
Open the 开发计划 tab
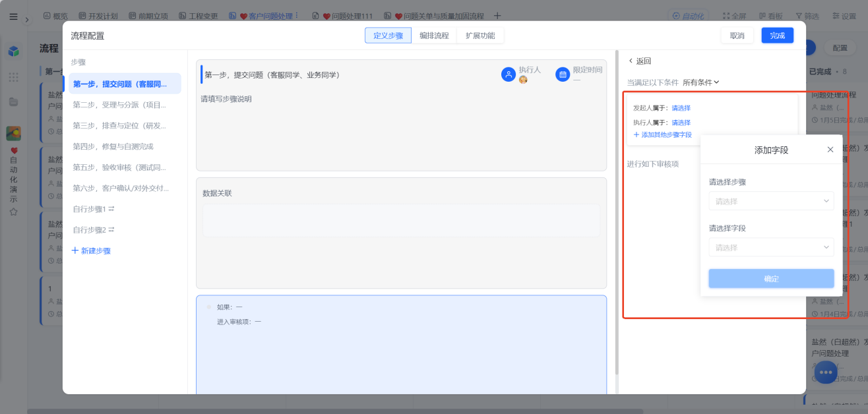click(x=99, y=16)
